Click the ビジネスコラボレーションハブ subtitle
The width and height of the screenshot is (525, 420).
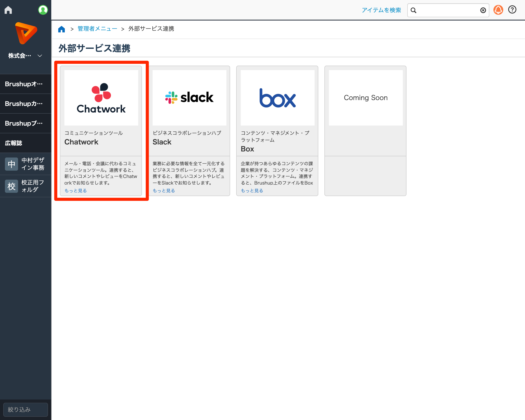187,133
